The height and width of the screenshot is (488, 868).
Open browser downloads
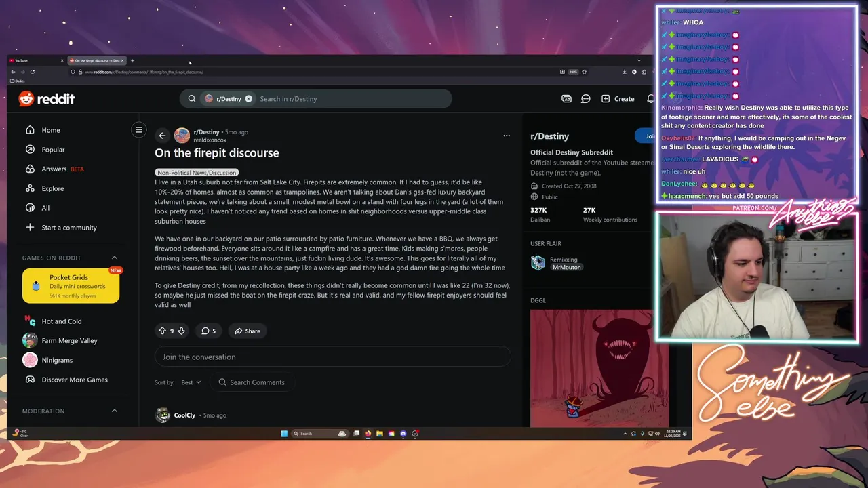625,72
